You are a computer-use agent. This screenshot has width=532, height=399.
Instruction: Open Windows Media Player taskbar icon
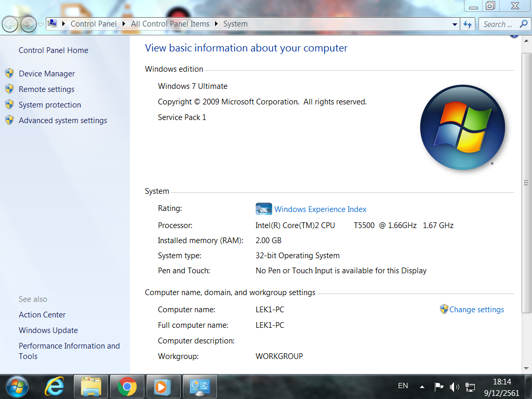point(163,387)
